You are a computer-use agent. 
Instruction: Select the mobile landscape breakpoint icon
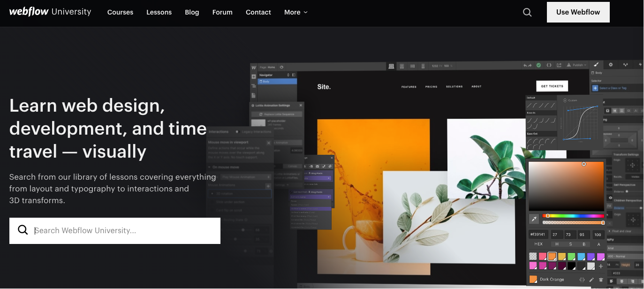point(413,66)
